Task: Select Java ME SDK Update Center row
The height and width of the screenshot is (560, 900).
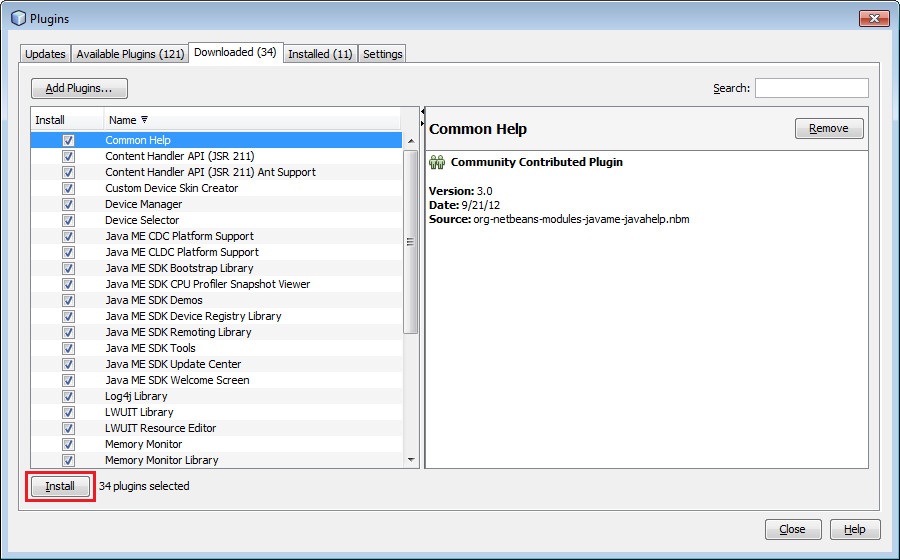Action: (x=216, y=364)
